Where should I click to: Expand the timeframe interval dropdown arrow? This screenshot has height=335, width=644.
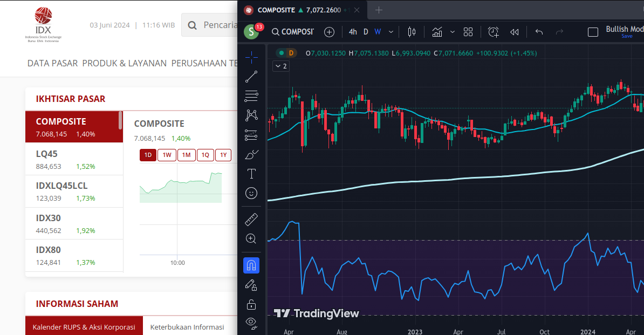click(391, 32)
